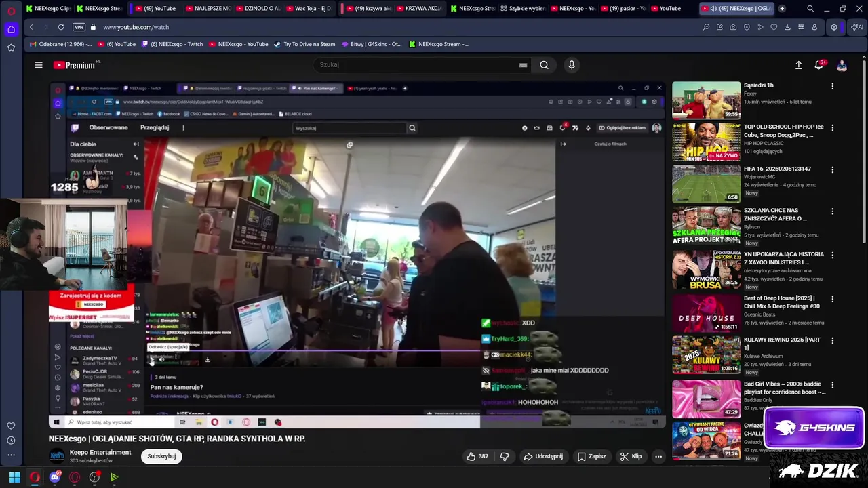Open Opera AI assistant button
This screenshot has width=868, height=488.
857,27
